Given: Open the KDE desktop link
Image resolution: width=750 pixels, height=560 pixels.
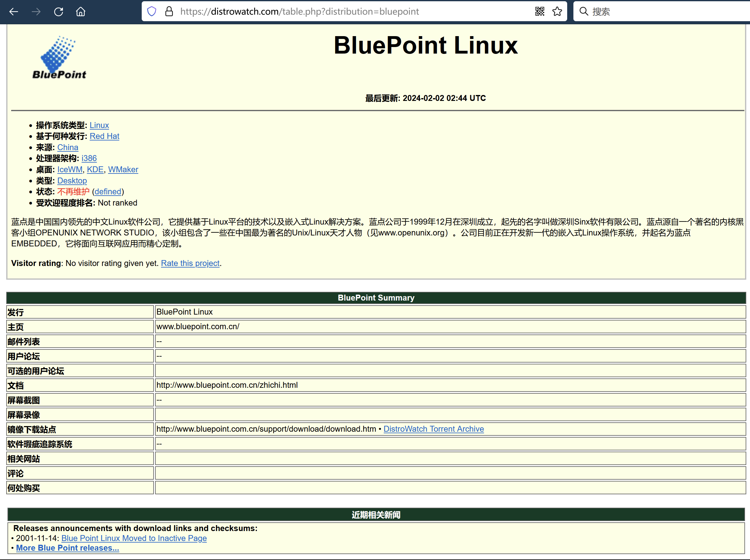Looking at the screenshot, I should (x=95, y=169).
